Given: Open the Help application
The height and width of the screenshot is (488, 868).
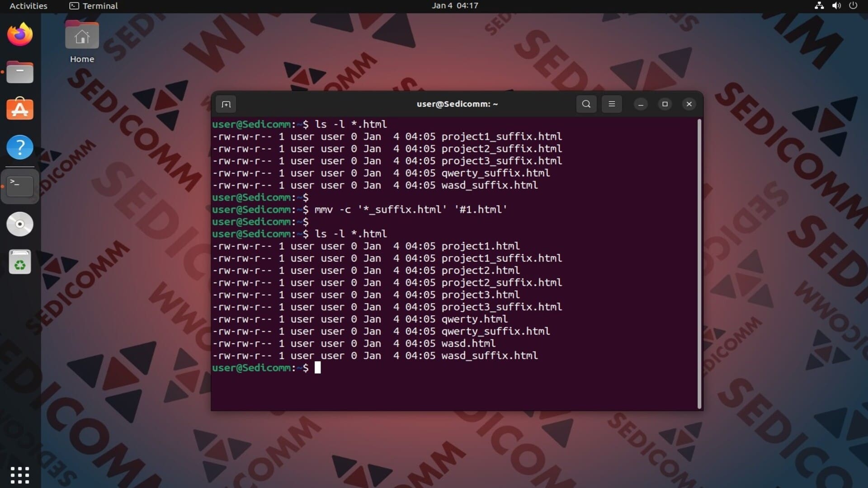Looking at the screenshot, I should (x=20, y=147).
